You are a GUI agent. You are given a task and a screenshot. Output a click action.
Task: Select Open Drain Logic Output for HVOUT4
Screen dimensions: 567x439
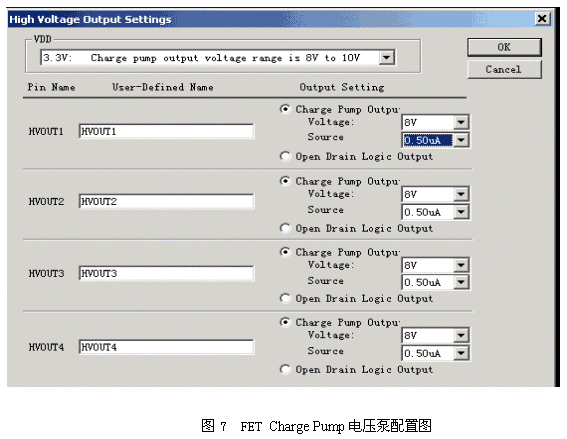pyautogui.click(x=285, y=369)
